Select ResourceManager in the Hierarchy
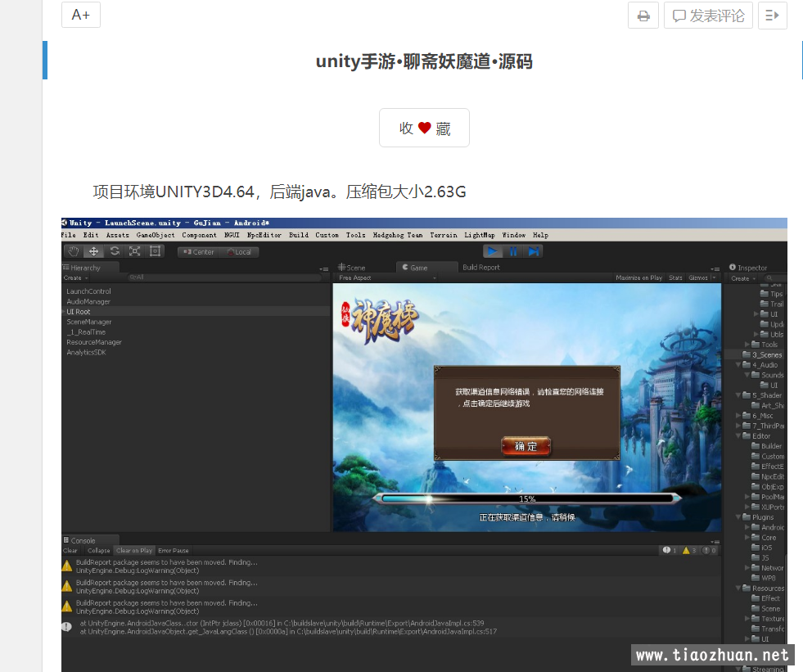The width and height of the screenshot is (803, 672). click(93, 343)
